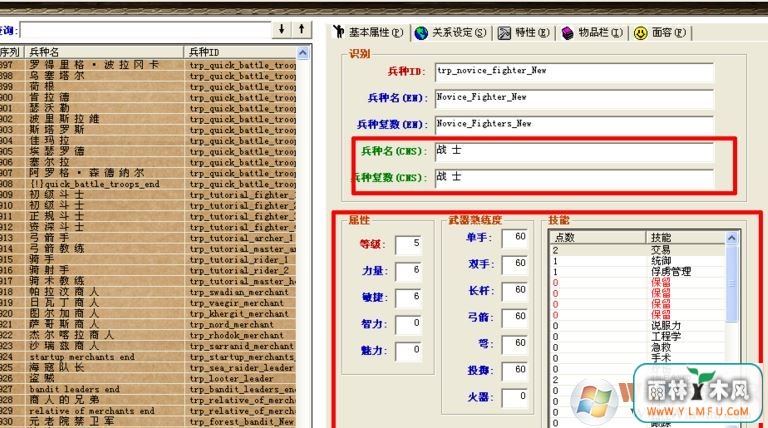Click skills list scroll-up arrow
The image size is (768, 428).
(732, 238)
